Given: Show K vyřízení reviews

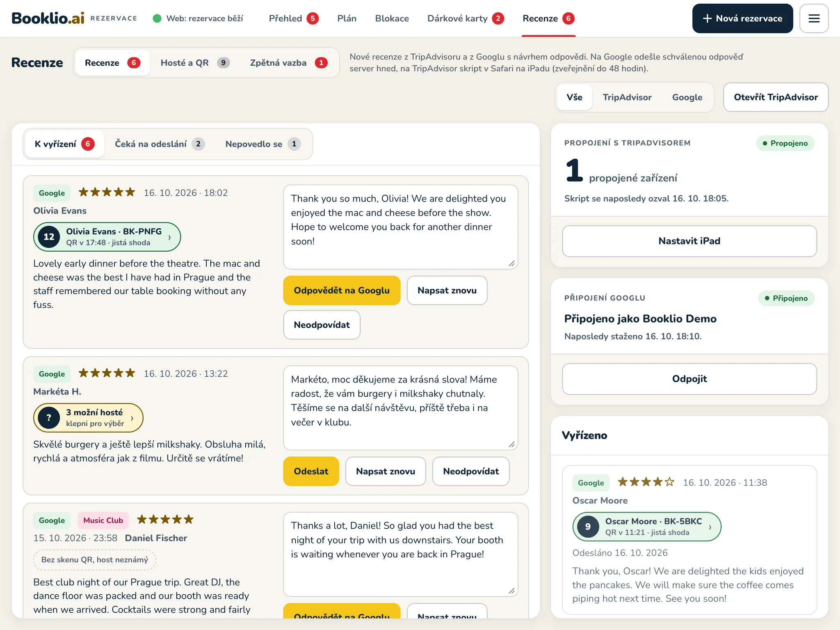Looking at the screenshot, I should pyautogui.click(x=64, y=144).
